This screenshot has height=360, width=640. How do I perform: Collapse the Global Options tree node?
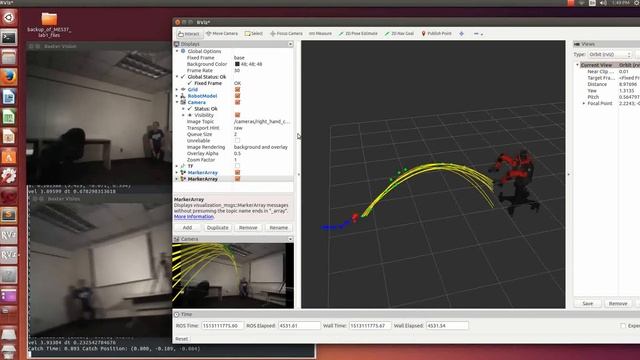[x=177, y=51]
